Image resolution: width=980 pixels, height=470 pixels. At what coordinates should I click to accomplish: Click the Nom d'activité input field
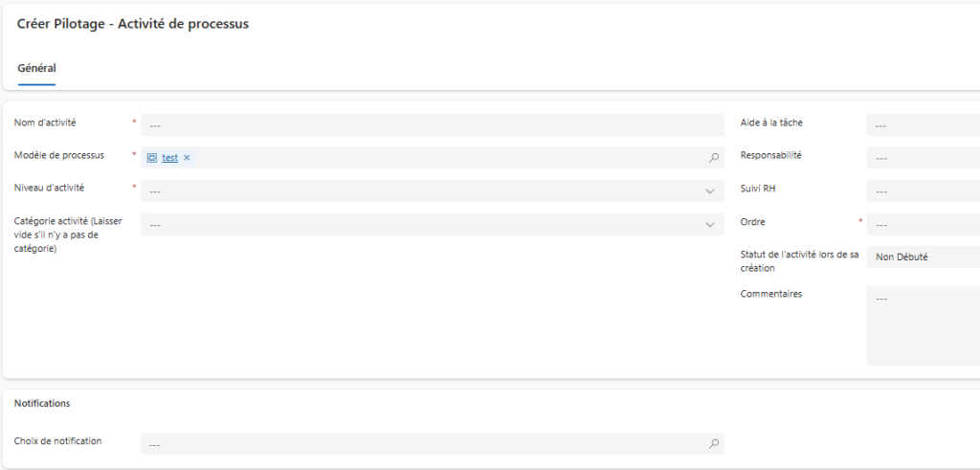click(x=433, y=125)
